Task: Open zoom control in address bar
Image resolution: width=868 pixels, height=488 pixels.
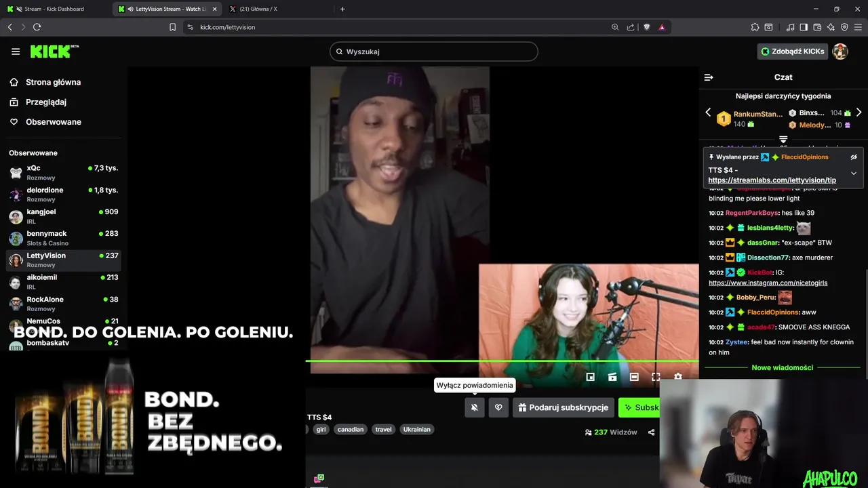Action: pyautogui.click(x=615, y=27)
